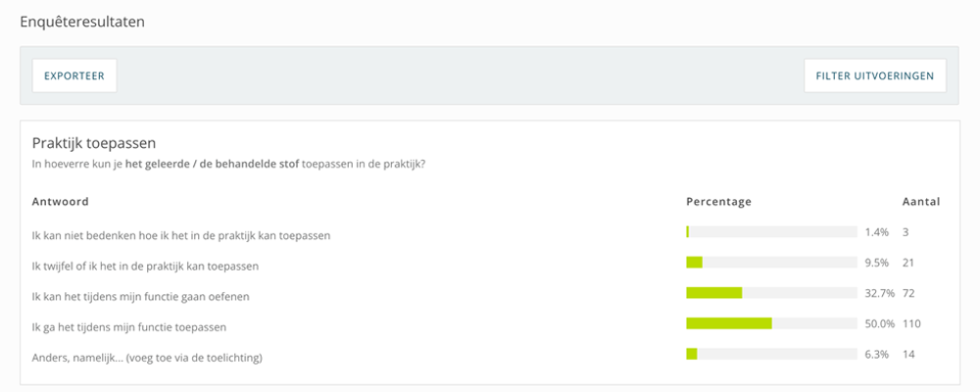
Task: Select answer 'Ik twijfel of ik het' row
Action: point(145,265)
